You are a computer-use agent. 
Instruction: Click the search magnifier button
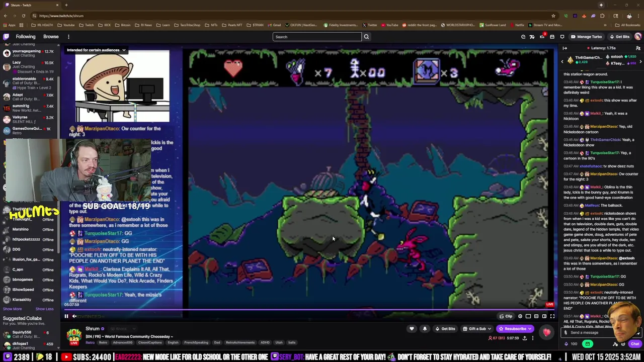pos(366,37)
